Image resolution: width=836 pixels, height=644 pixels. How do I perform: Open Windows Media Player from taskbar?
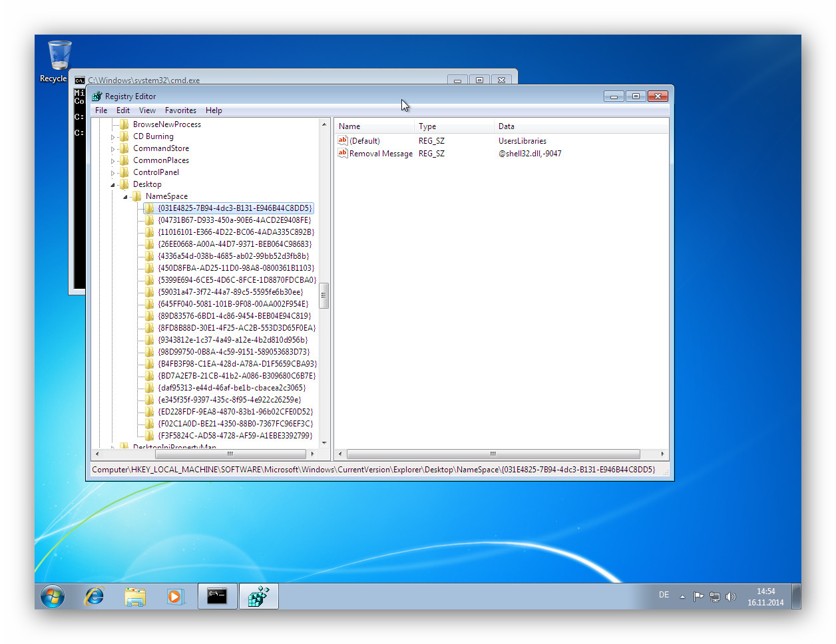pyautogui.click(x=175, y=596)
